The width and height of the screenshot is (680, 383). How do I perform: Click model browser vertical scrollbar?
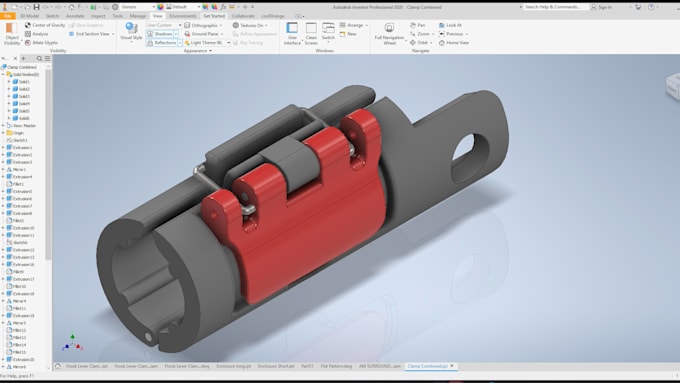48,165
